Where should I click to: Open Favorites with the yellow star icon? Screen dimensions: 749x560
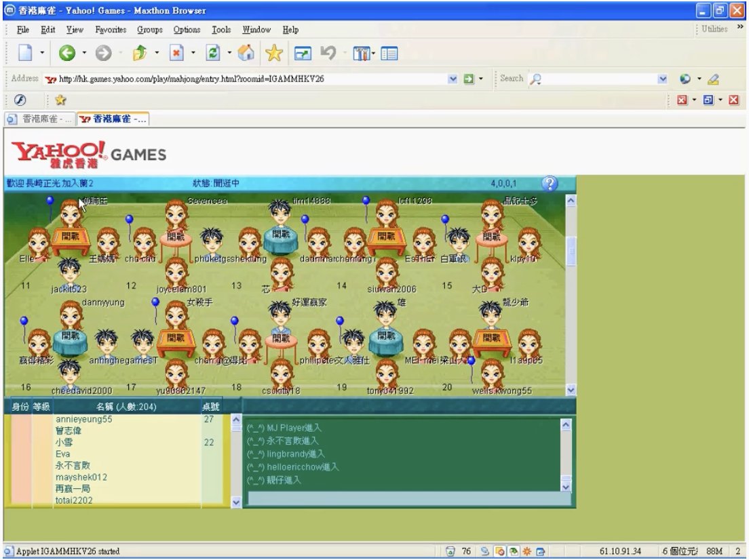tap(274, 53)
